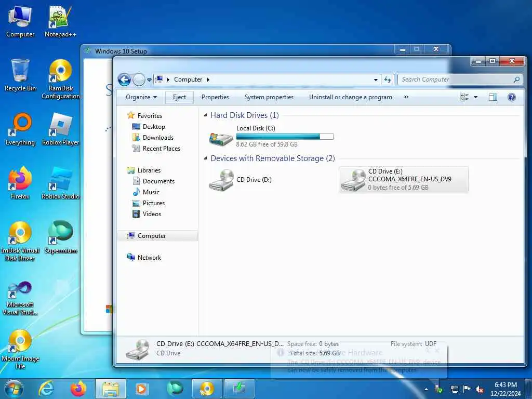Select the Roblox Player desktop shortcut

coord(60,129)
